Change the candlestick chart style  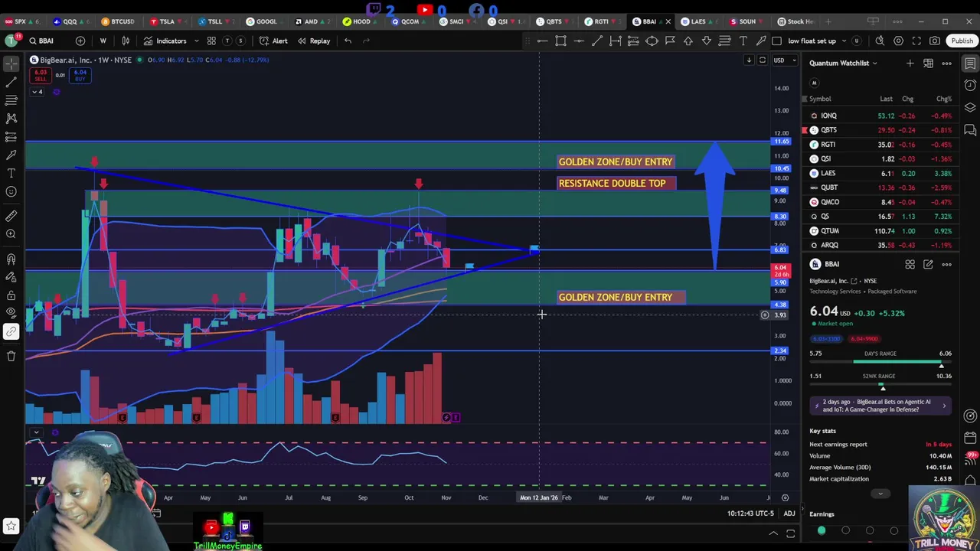tap(126, 41)
